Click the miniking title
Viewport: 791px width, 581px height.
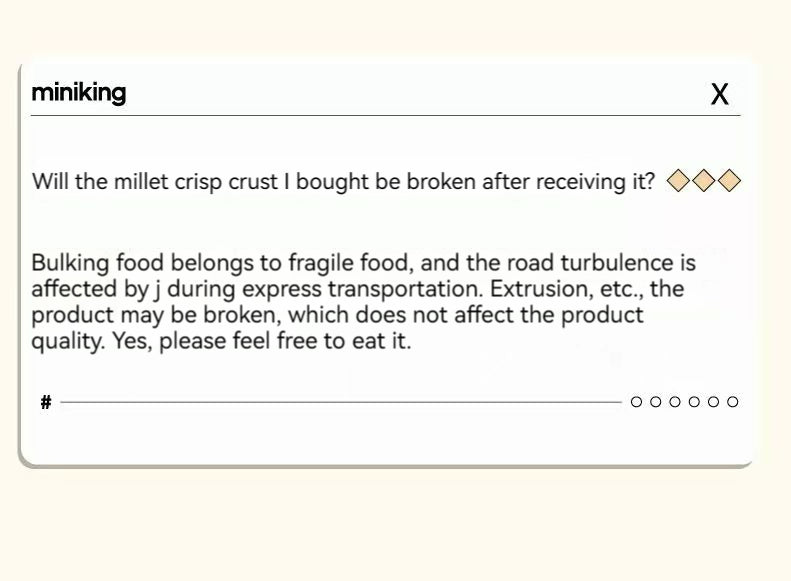tap(79, 93)
